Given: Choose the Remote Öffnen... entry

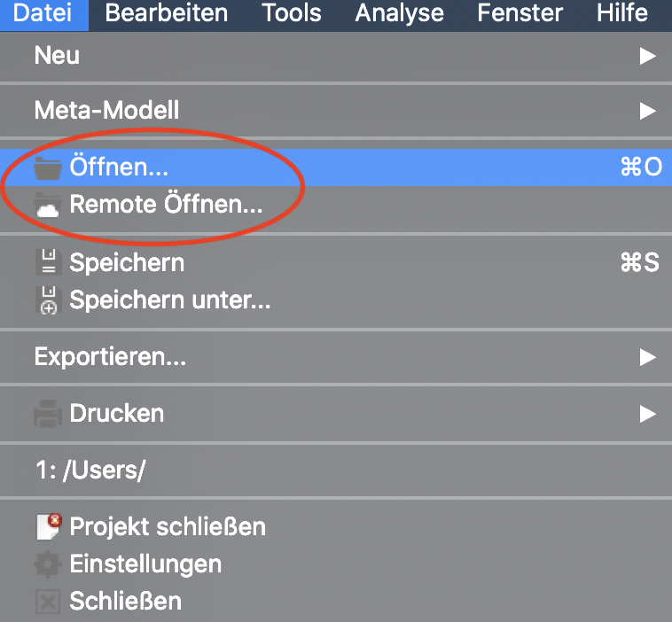Looking at the screenshot, I should click(166, 206).
